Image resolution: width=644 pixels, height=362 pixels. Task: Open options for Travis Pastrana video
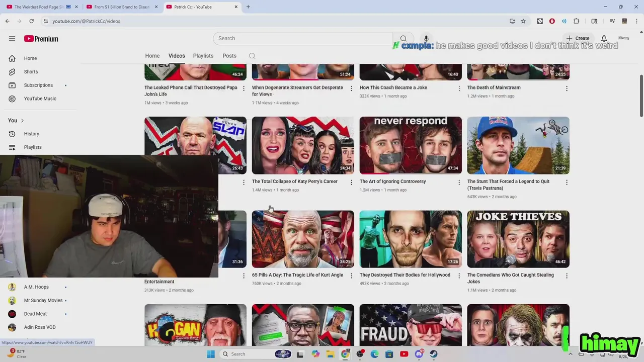(x=567, y=183)
